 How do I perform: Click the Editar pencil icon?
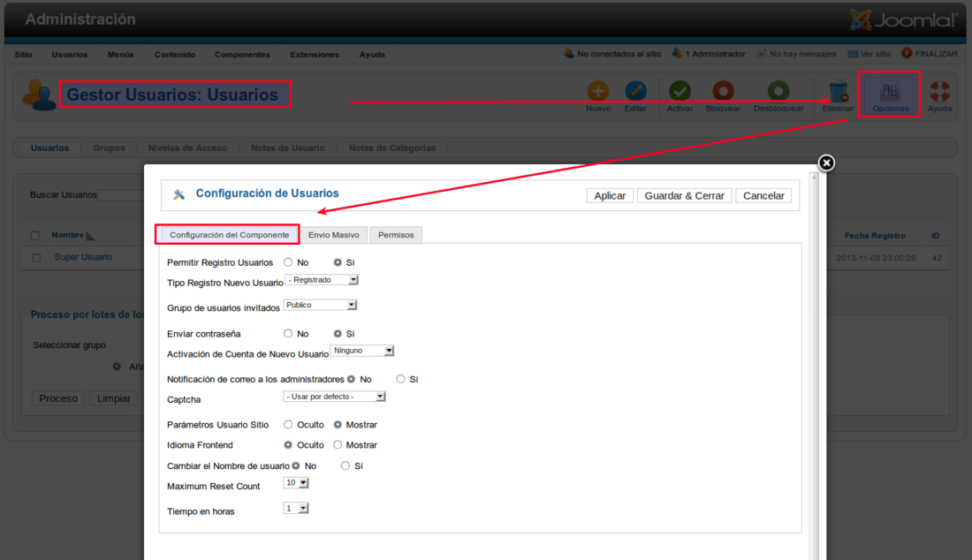pyautogui.click(x=635, y=91)
